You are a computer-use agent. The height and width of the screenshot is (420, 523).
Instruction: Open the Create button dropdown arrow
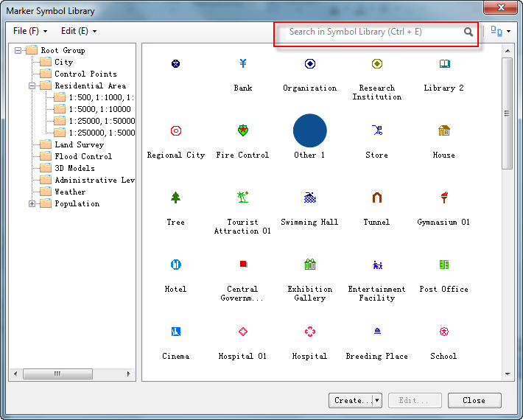[377, 401]
